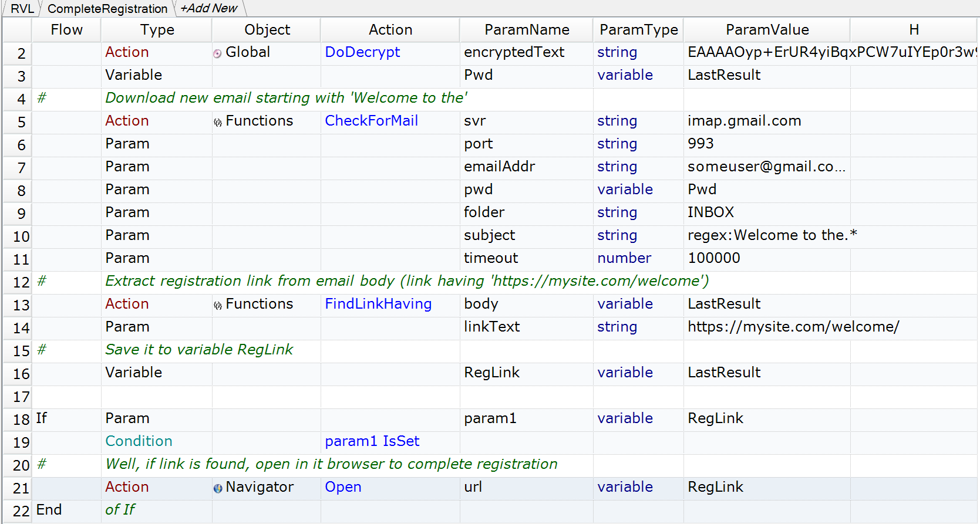Select the port value 993 cell
980x524 pixels.
tap(701, 144)
